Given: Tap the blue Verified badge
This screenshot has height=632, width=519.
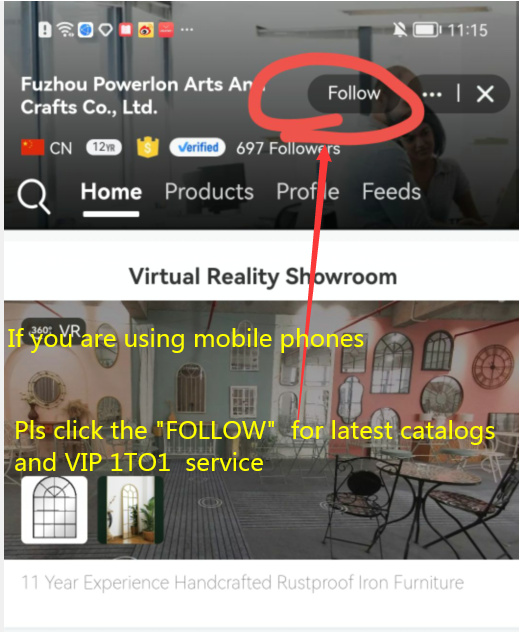Looking at the screenshot, I should (197, 148).
